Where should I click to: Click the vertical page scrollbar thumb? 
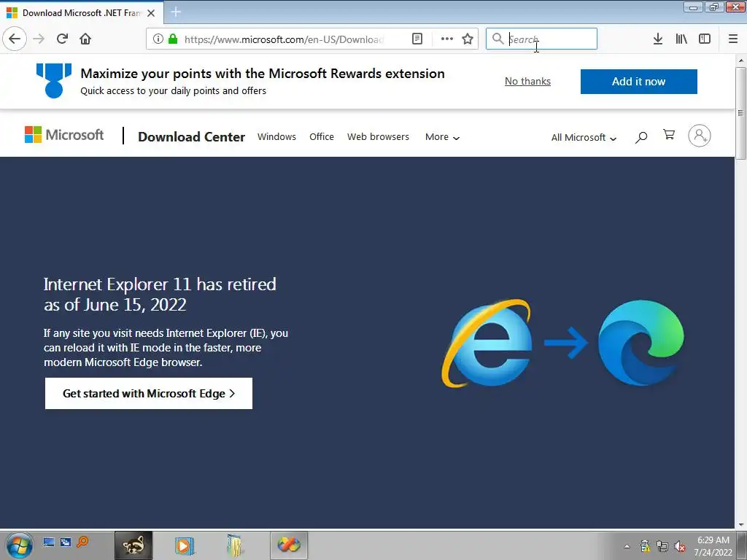click(x=740, y=113)
